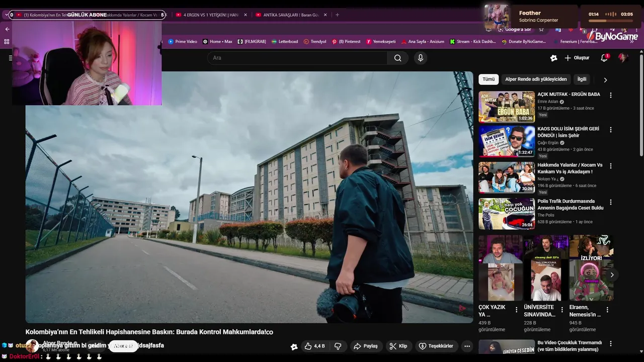Expand hidden bookmarks overflow chevron

632,42
